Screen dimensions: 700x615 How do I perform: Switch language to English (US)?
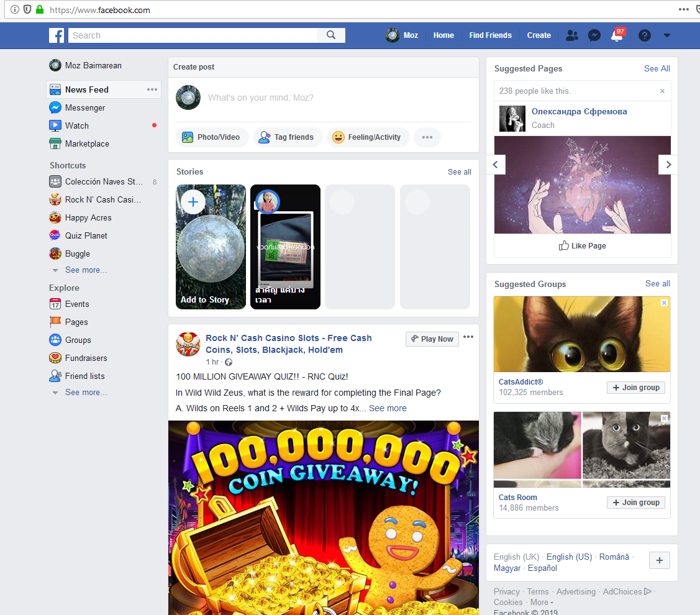569,557
